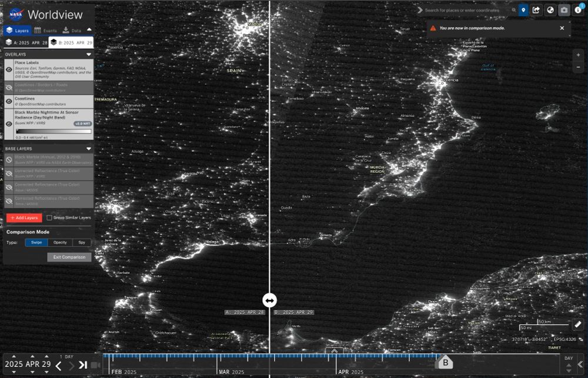Select Spy comparison type
Screen dimensions: 588x378
(82, 243)
